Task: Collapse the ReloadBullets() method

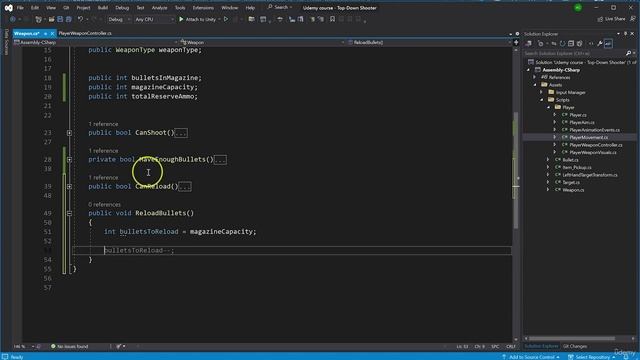Action: coord(69,213)
